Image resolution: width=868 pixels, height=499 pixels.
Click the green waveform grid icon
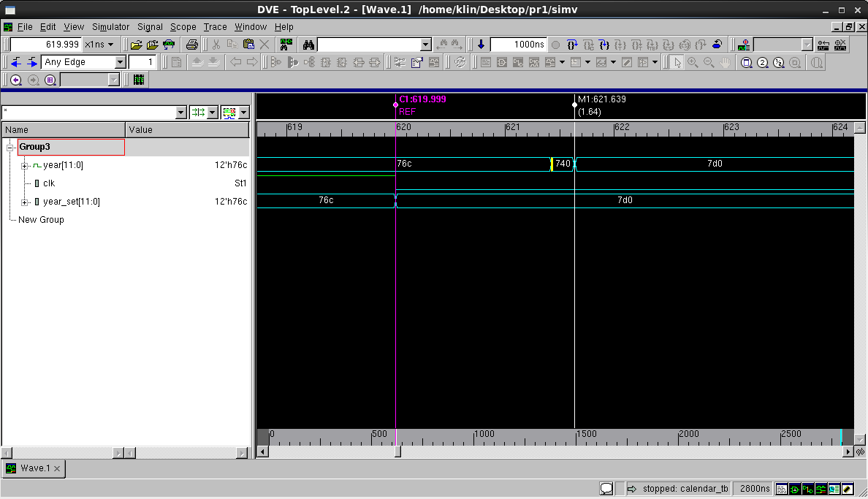coord(138,80)
